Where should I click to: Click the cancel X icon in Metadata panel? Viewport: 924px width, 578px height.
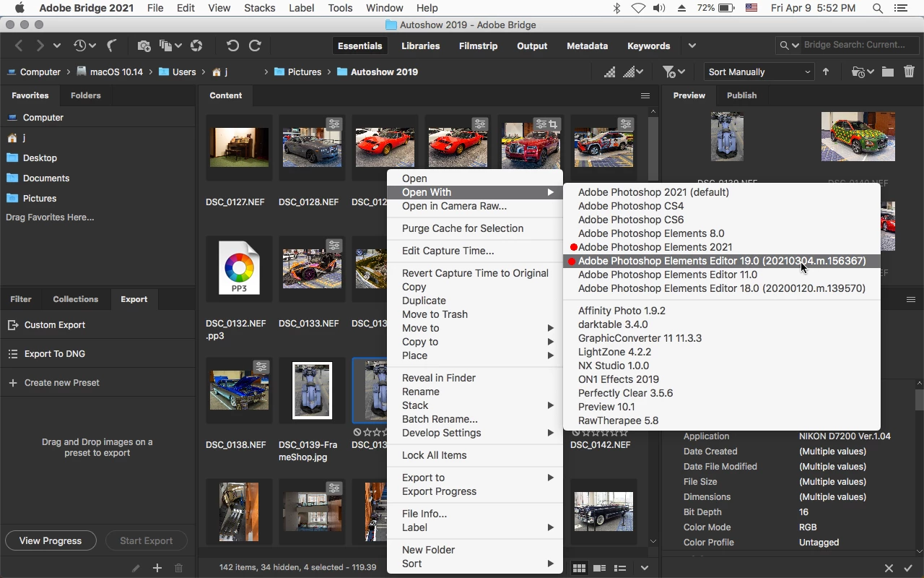(889, 569)
